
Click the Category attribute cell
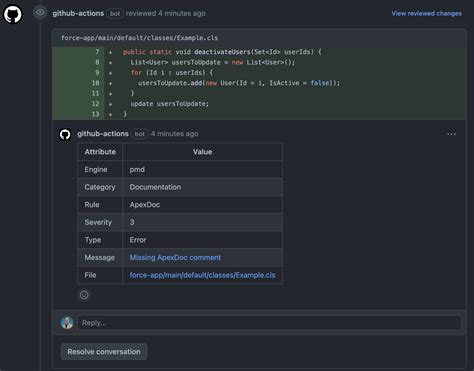(100, 187)
